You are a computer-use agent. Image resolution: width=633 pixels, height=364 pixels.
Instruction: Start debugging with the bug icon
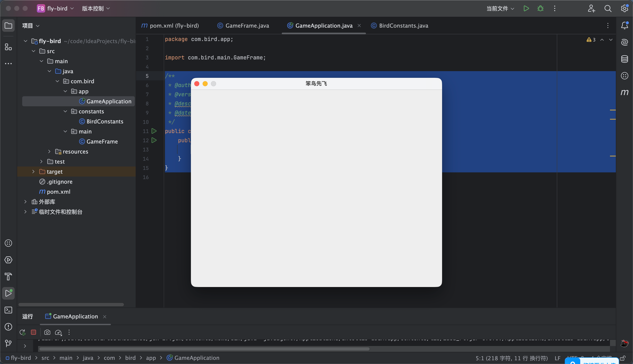(x=540, y=9)
